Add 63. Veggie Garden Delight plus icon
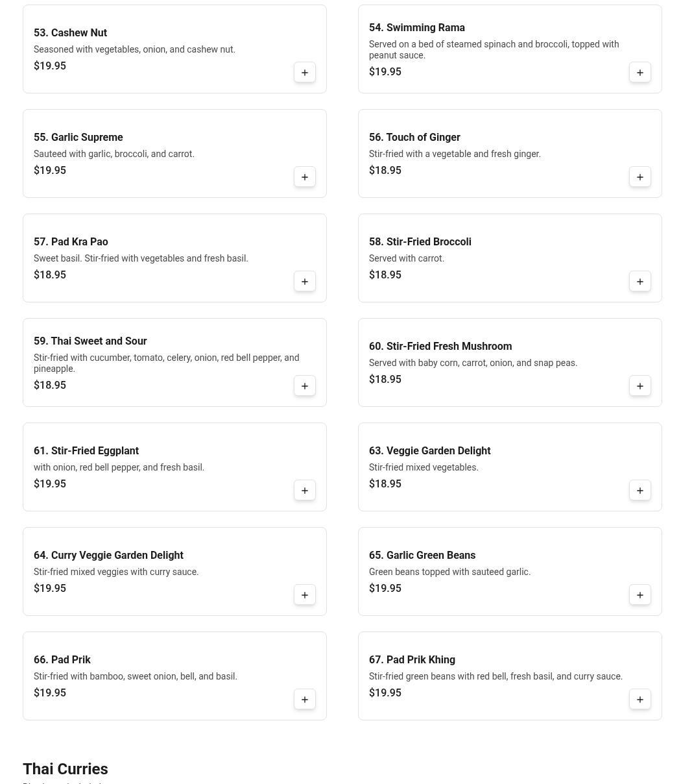Screen dimensions: 681x784 tap(640, 491)
